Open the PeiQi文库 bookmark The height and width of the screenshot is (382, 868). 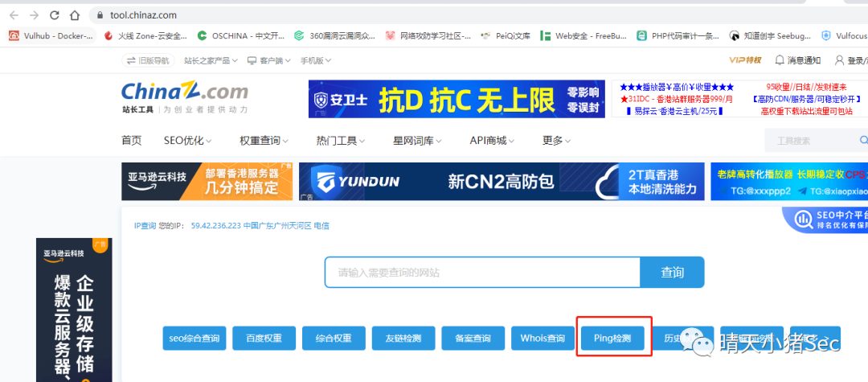pos(505,36)
